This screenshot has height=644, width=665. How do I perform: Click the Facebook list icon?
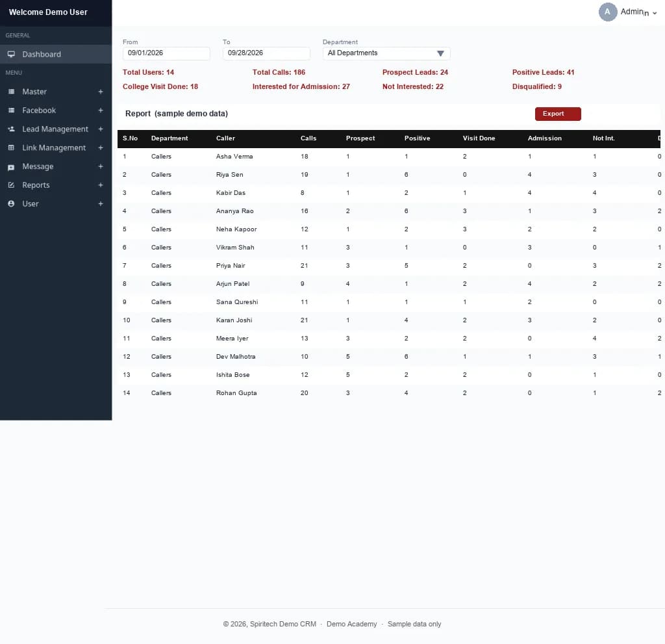pyautogui.click(x=11, y=110)
